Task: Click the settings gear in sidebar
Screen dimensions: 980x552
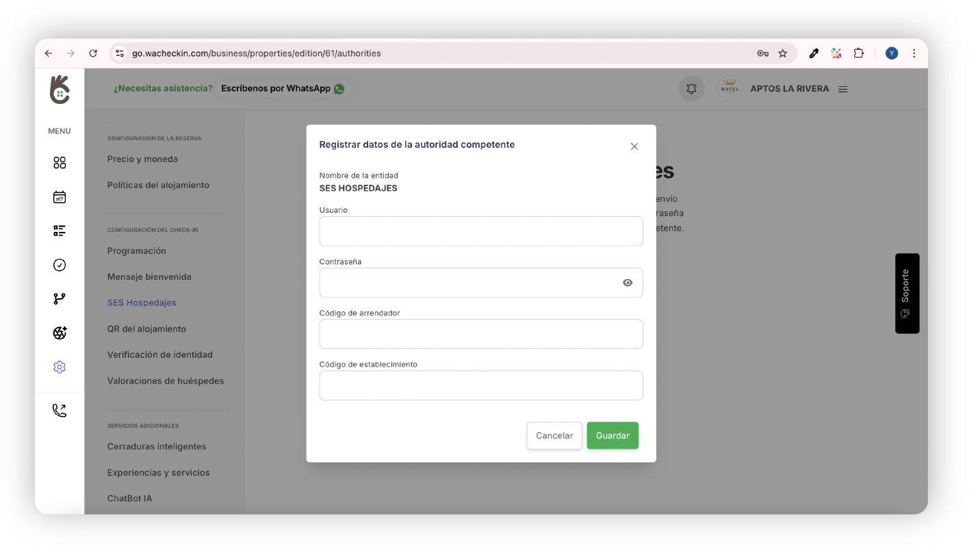Action: pos(60,367)
